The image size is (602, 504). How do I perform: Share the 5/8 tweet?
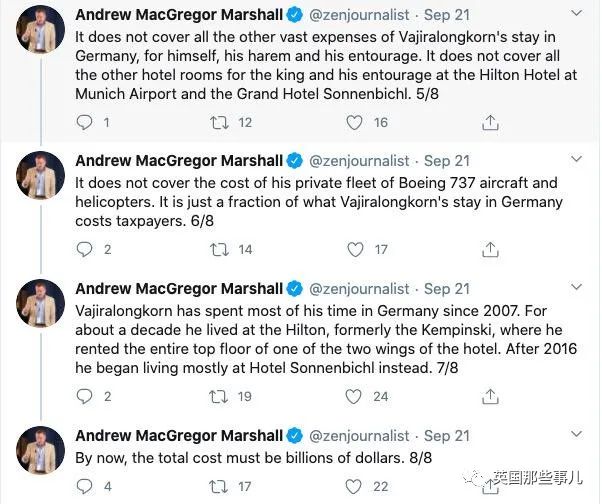[x=490, y=122]
